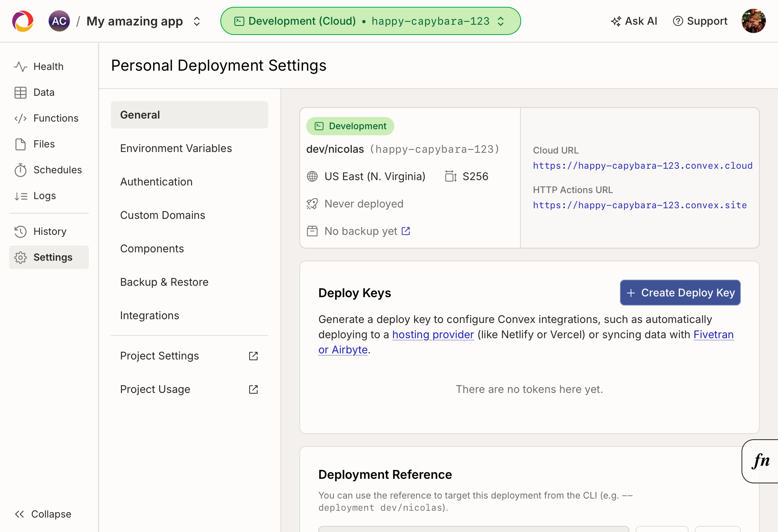
Task: Click the Development badge in the card
Action: click(x=350, y=126)
